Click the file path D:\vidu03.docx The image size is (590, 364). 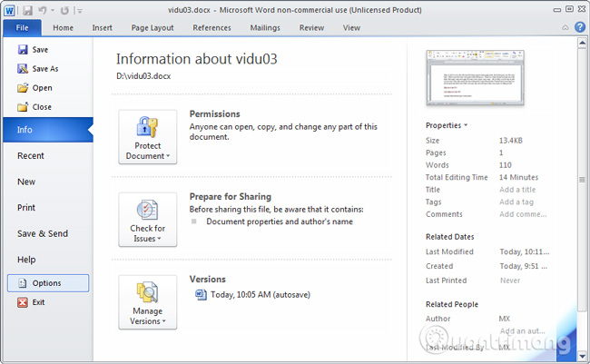(x=143, y=76)
